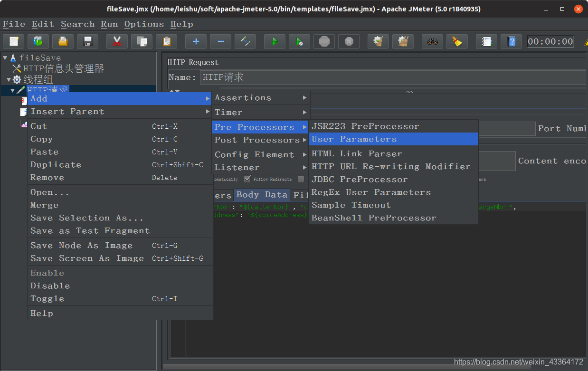Click the Help question mark icon
588x371 pixels.
tap(511, 41)
